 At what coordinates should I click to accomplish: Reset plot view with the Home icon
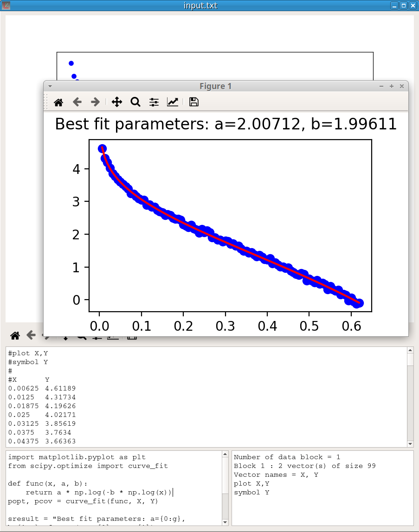point(58,102)
